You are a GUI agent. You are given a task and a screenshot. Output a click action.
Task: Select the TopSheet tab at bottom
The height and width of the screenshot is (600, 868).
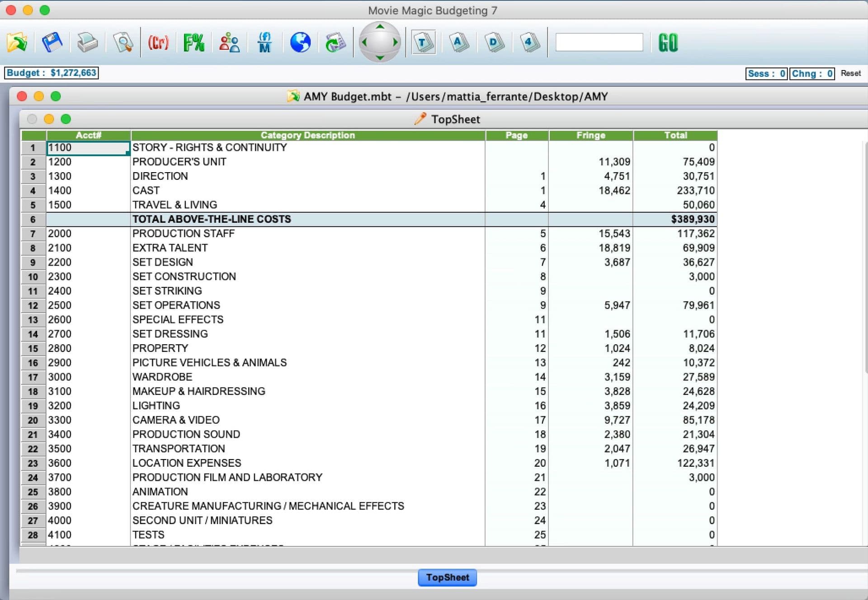click(447, 577)
